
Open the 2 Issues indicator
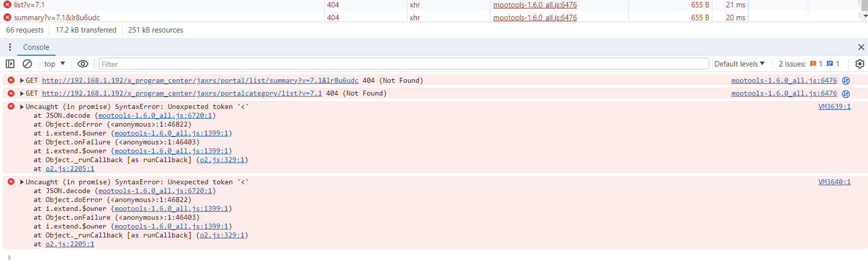809,64
